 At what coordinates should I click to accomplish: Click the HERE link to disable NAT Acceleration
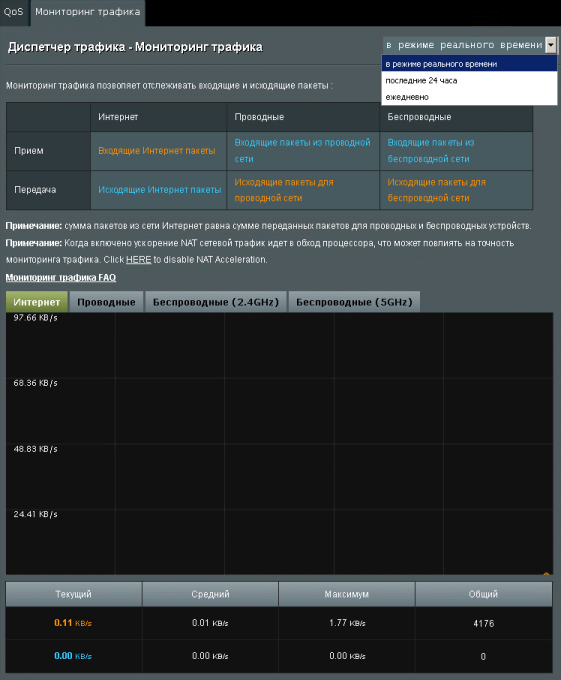tap(138, 259)
